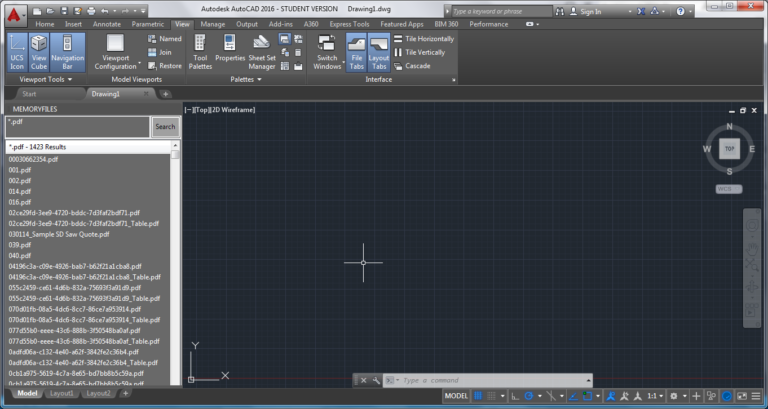Click the Pan hand icon on navigation bar
768x409 pixels.
pyautogui.click(x=752, y=249)
